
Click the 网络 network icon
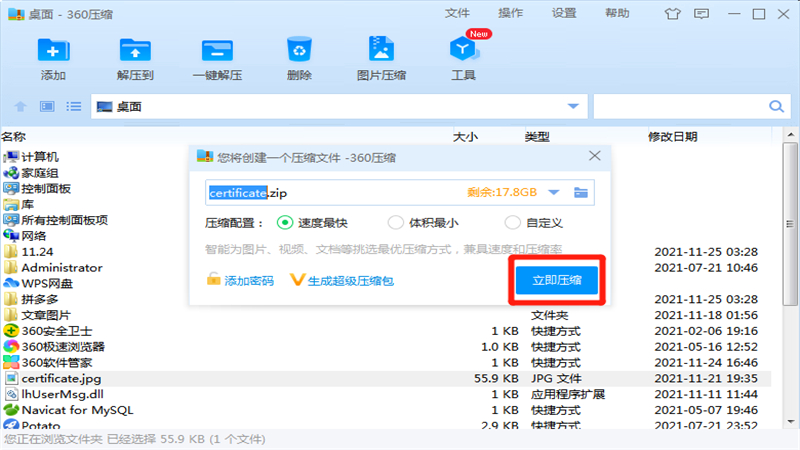point(11,236)
